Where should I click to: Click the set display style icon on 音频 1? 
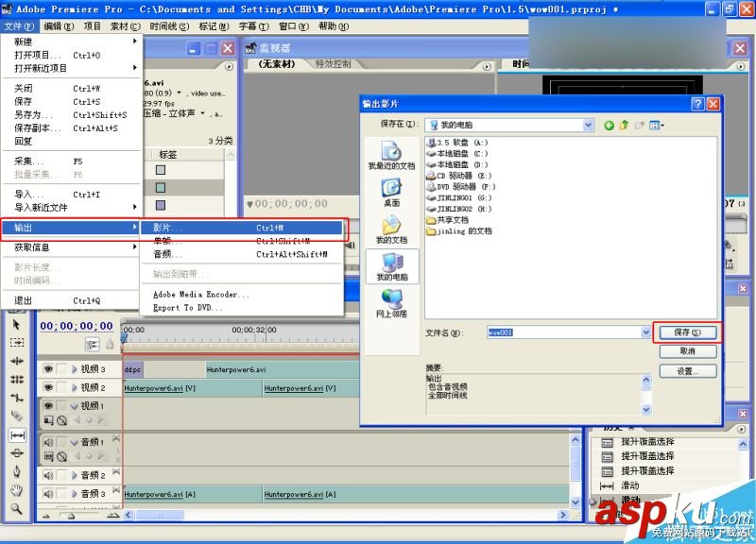[x=48, y=456]
